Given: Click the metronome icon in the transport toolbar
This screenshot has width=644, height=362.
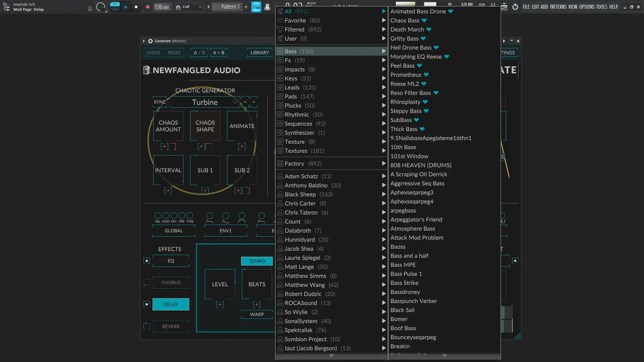Looking at the screenshot, I should [x=493, y=4].
